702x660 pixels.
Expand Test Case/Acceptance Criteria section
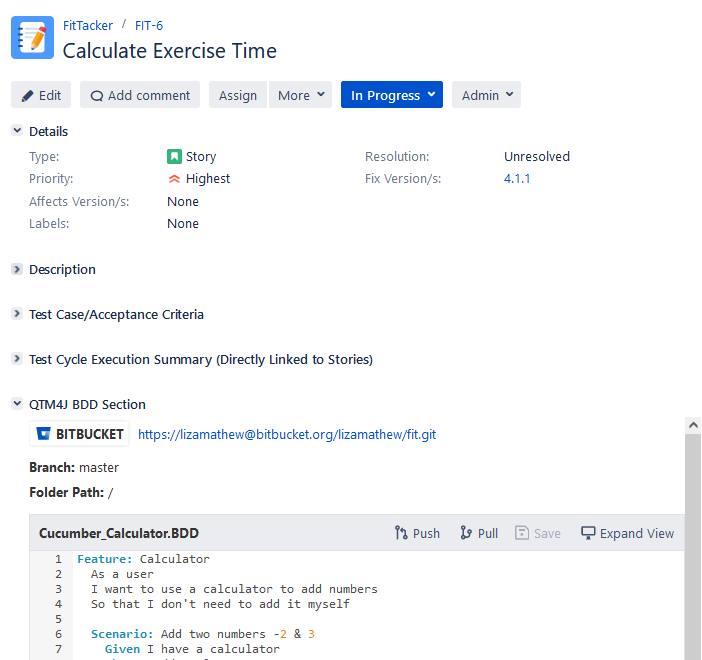(17, 313)
